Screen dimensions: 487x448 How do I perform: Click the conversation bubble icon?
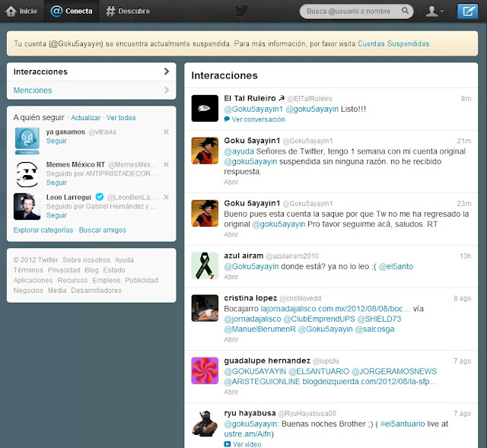(227, 119)
